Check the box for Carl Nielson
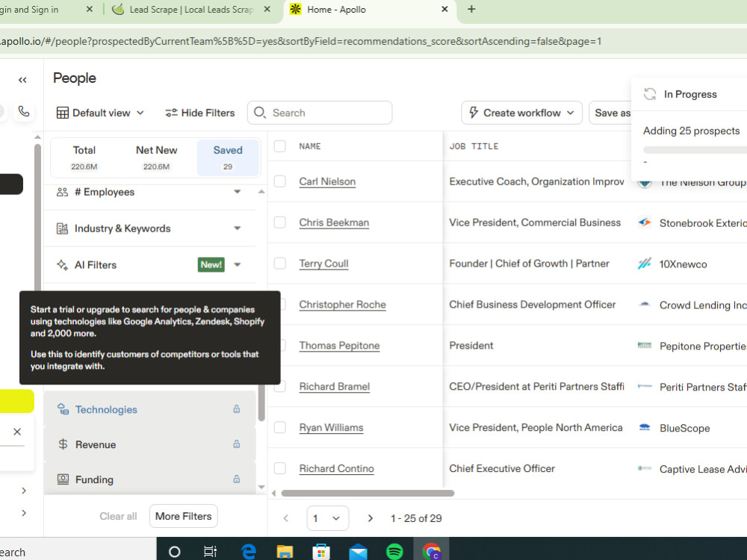Viewport: 747px width, 560px height. [x=280, y=181]
